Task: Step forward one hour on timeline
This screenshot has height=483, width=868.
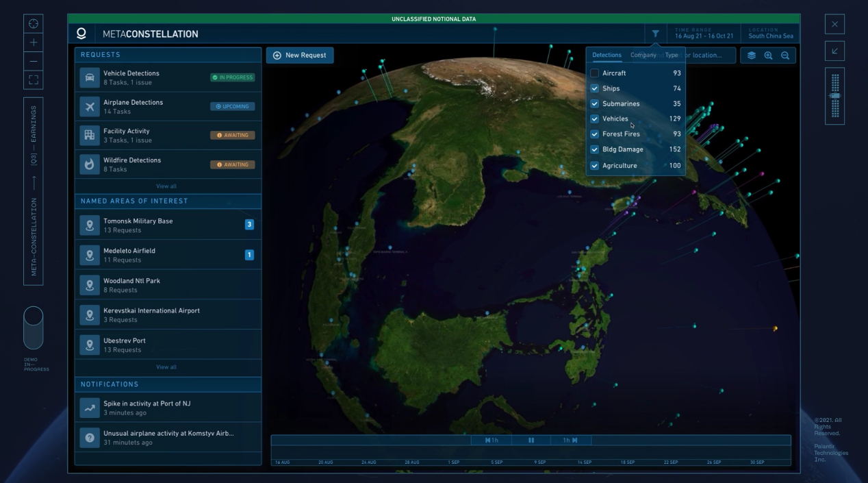Action: [570, 440]
